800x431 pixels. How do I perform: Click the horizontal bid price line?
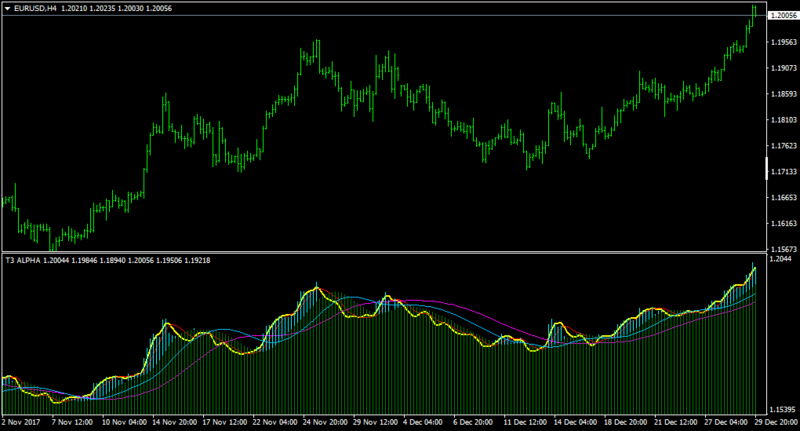pyautogui.click(x=383, y=15)
